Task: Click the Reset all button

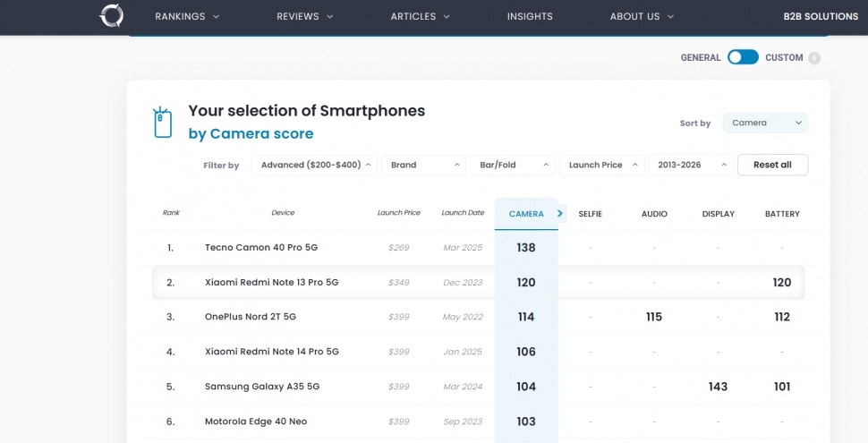Action: (x=772, y=165)
